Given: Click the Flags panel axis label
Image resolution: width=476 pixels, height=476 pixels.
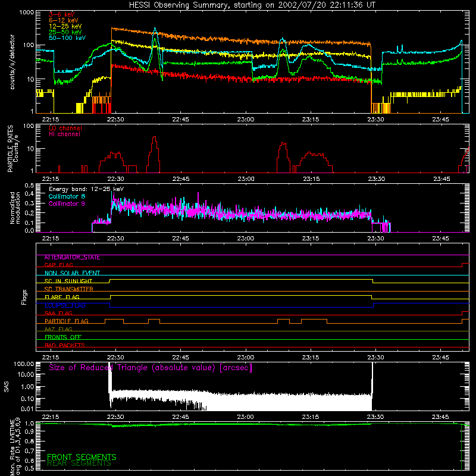Looking at the screenshot, I should pyautogui.click(x=24, y=297).
